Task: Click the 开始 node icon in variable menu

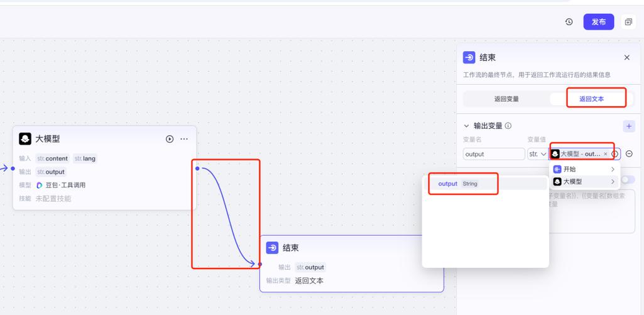Action: [557, 169]
